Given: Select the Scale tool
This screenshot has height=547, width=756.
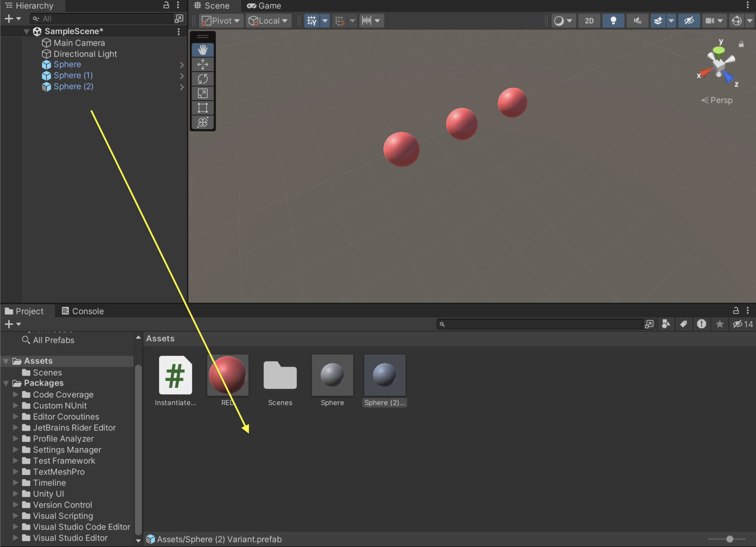Looking at the screenshot, I should pos(202,93).
